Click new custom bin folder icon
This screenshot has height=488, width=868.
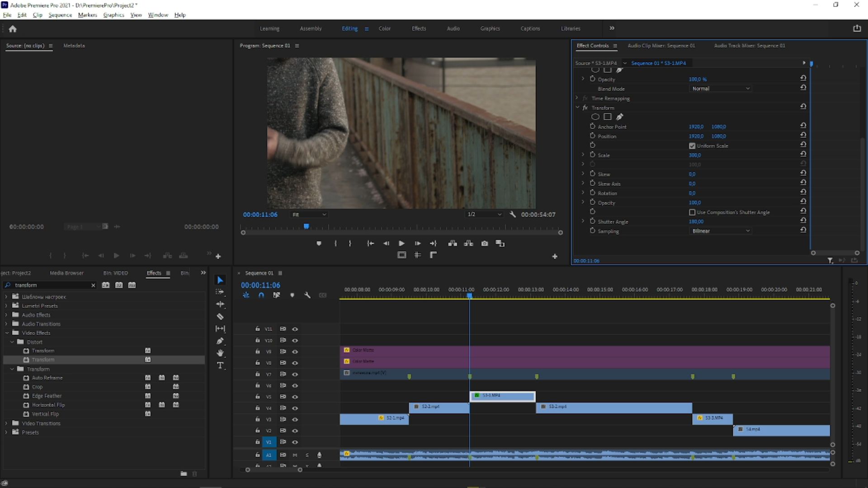pyautogui.click(x=184, y=474)
